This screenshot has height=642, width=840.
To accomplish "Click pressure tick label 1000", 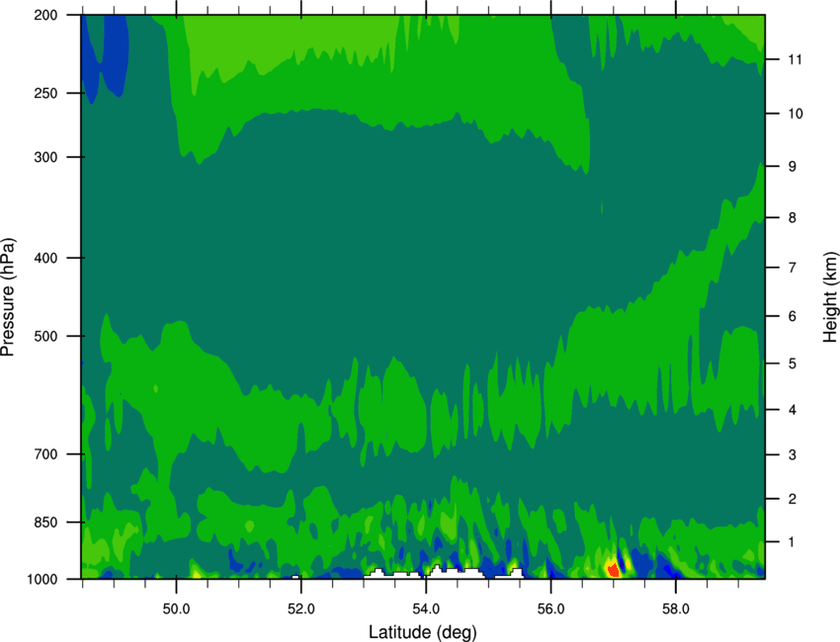I will pyautogui.click(x=42, y=579).
